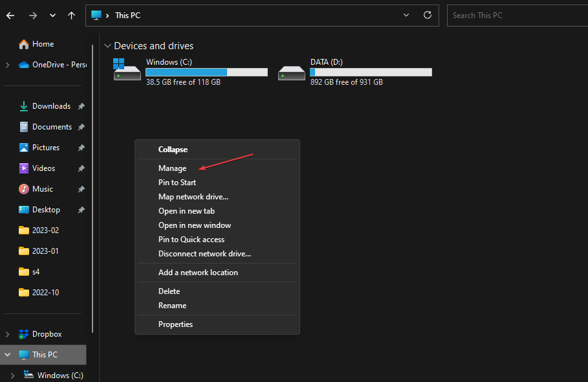This screenshot has width=588, height=382.
Task: Click the pin icon beside Desktop
Action: click(x=81, y=210)
